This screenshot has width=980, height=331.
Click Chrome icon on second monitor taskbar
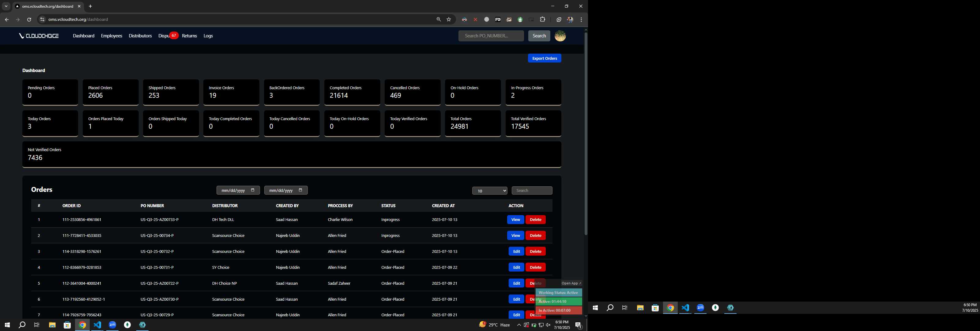tap(670, 308)
